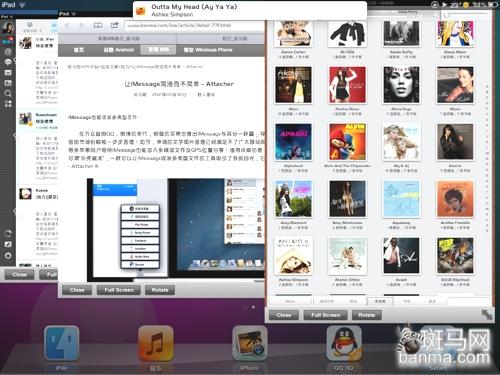500x375 pixels.
Task: Open messages envelope icon in Weibo sidebar
Action: click(8, 72)
